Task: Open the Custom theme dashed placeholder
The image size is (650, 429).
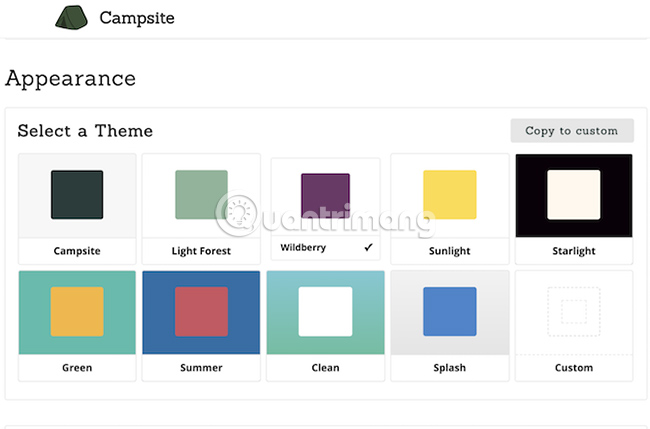Action: click(x=573, y=312)
